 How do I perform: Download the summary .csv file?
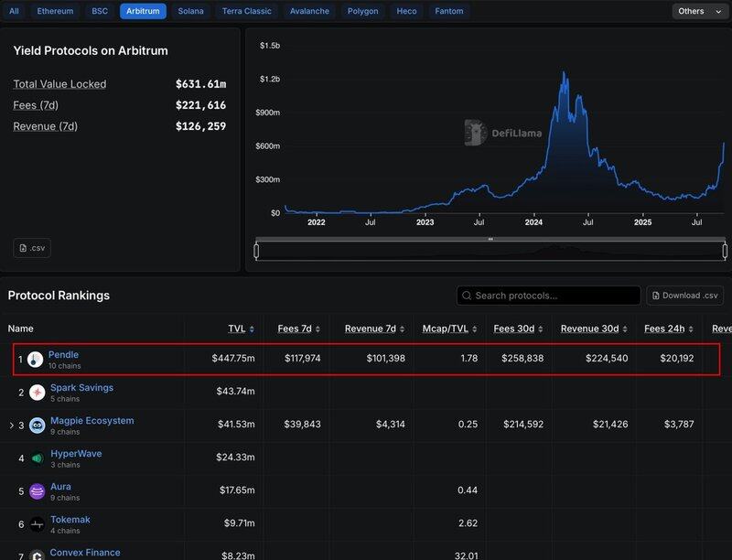32,248
